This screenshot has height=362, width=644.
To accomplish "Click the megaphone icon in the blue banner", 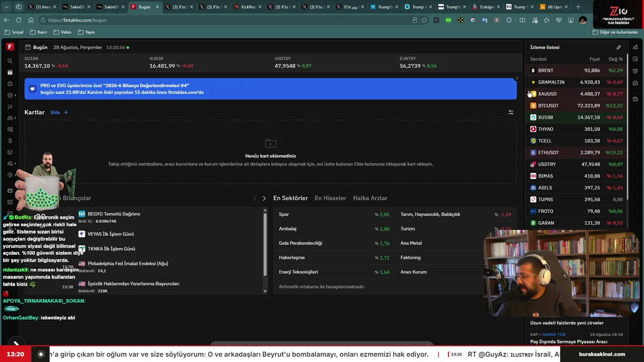I will click(x=32, y=89).
